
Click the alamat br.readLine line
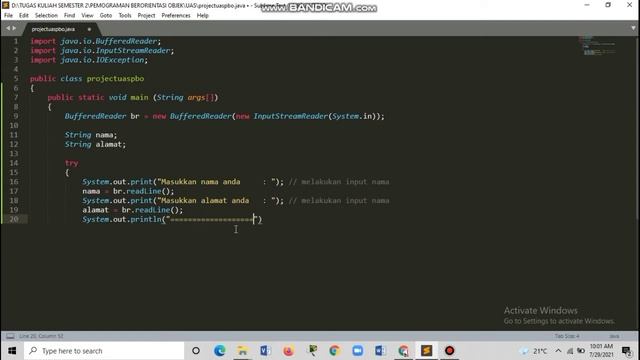(133, 210)
